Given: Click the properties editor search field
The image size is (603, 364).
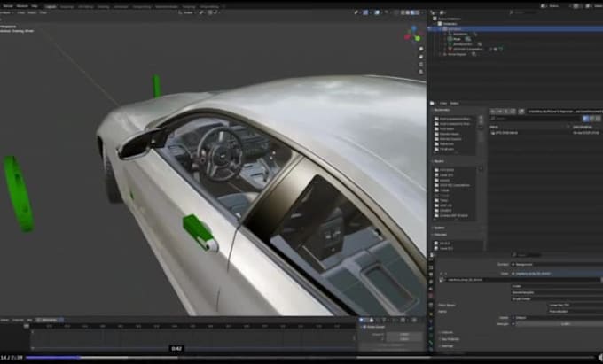Looking at the screenshot, I should 528,254.
